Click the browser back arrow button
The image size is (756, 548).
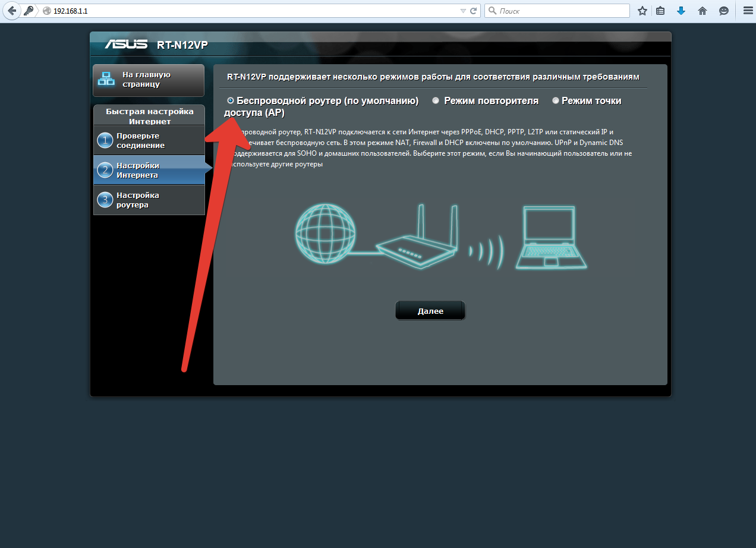coord(12,11)
